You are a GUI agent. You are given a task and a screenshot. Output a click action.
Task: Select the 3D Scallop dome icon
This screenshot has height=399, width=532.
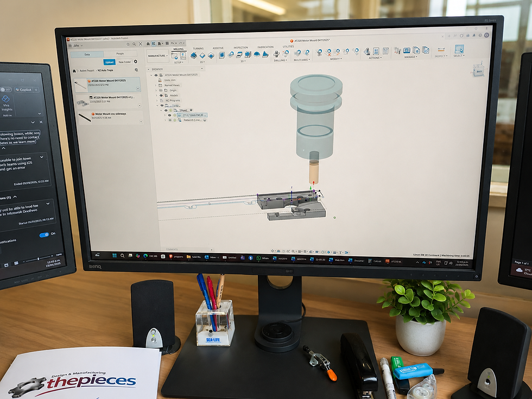(x=257, y=54)
